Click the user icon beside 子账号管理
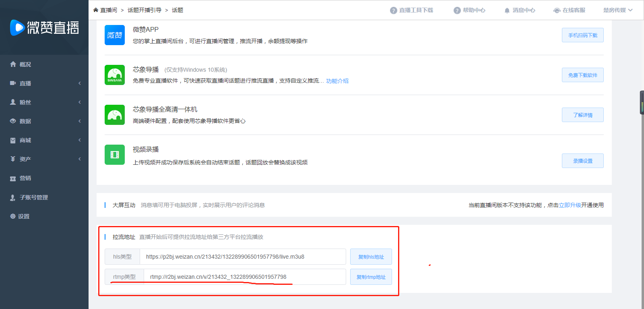Screen dimensions: 644x309 tap(13, 197)
